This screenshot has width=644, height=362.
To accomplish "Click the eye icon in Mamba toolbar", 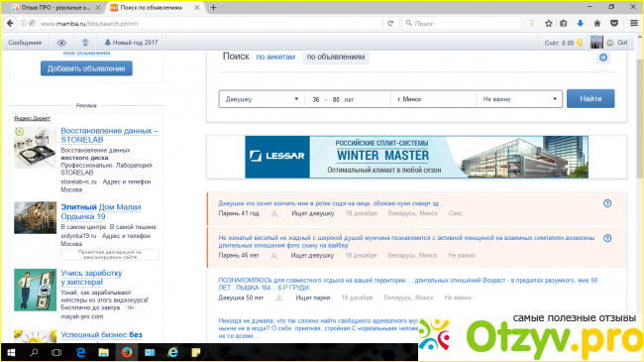I will (61, 43).
